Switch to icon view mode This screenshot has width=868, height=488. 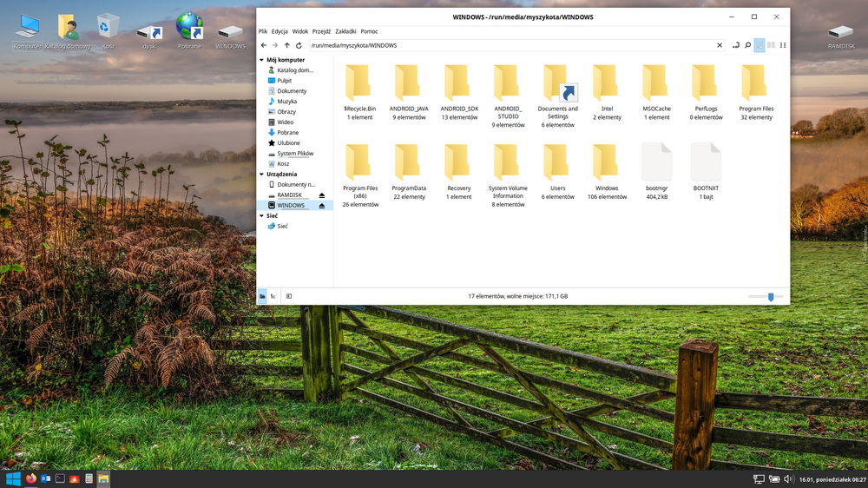pyautogui.click(x=759, y=45)
